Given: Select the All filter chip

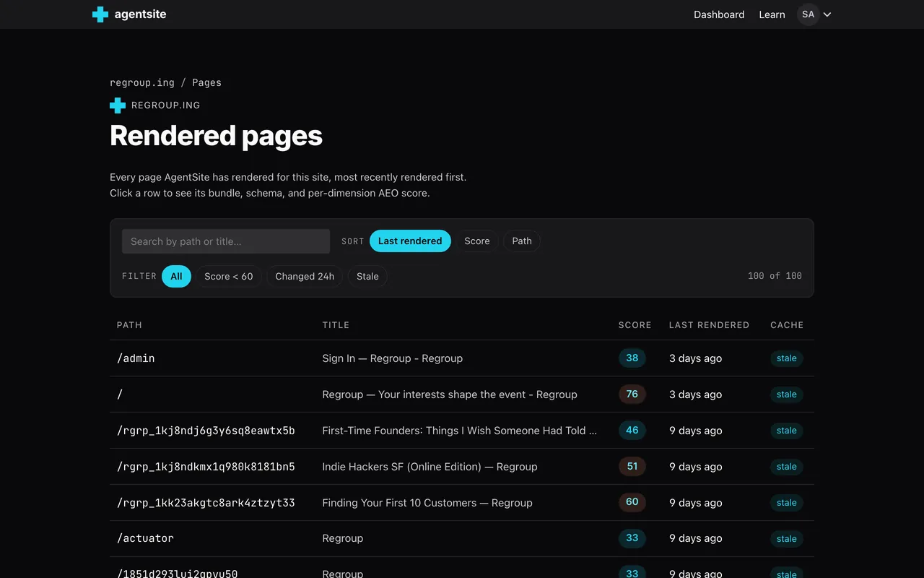Looking at the screenshot, I should click(176, 276).
